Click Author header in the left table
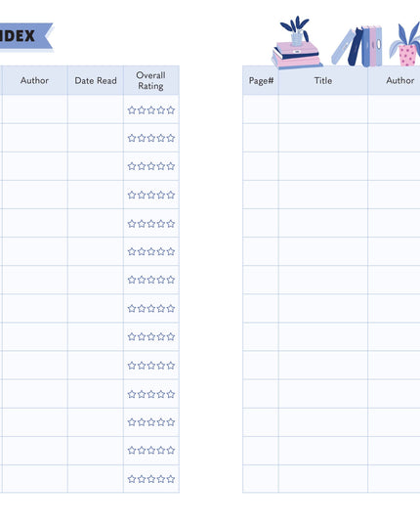The image size is (420, 525). click(x=34, y=80)
